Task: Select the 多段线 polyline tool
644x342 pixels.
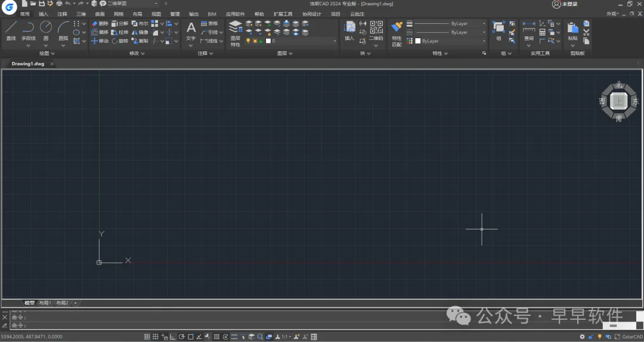Action: tap(29, 31)
